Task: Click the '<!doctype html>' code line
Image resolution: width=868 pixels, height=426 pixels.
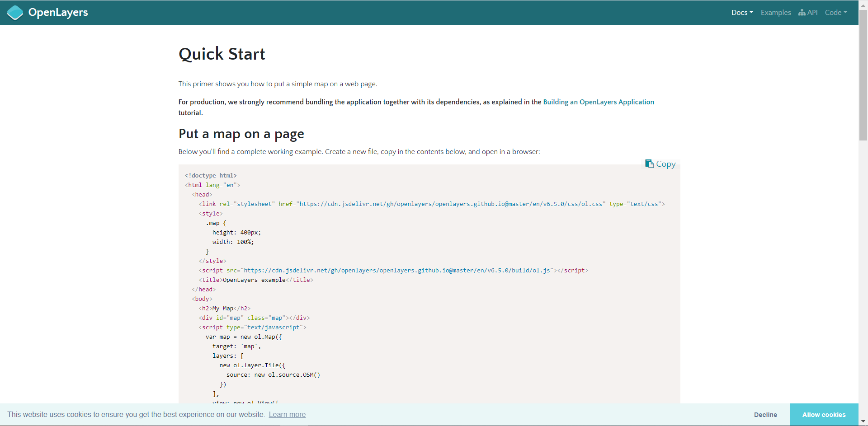Action: click(211, 175)
